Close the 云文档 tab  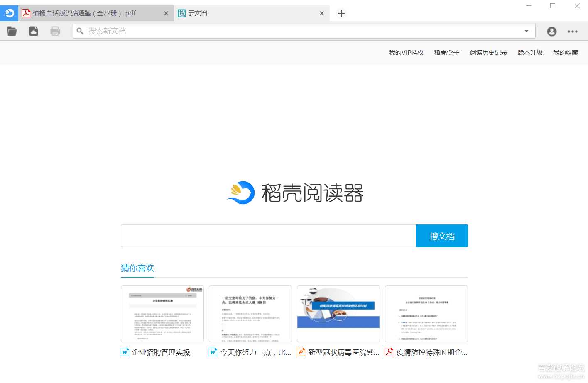(322, 13)
